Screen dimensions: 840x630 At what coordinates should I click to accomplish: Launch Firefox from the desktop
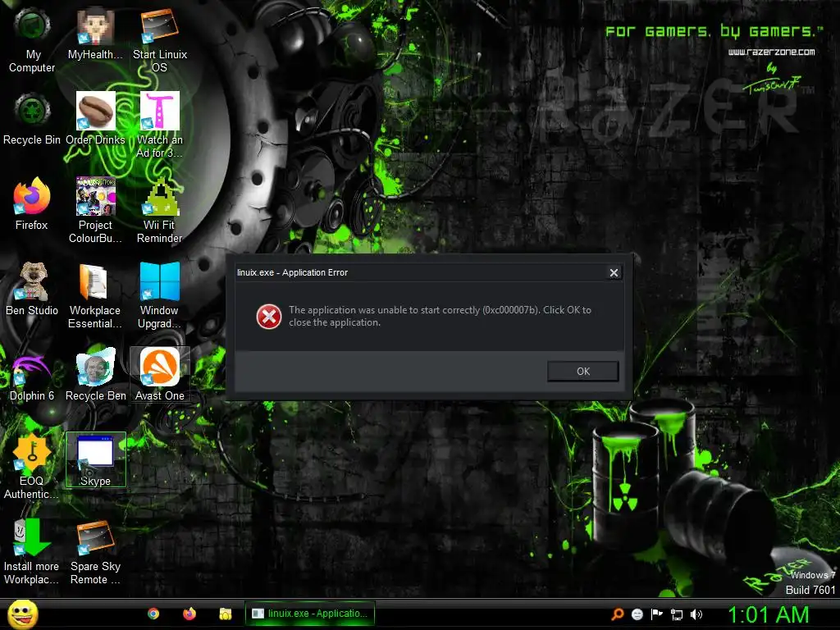32,204
